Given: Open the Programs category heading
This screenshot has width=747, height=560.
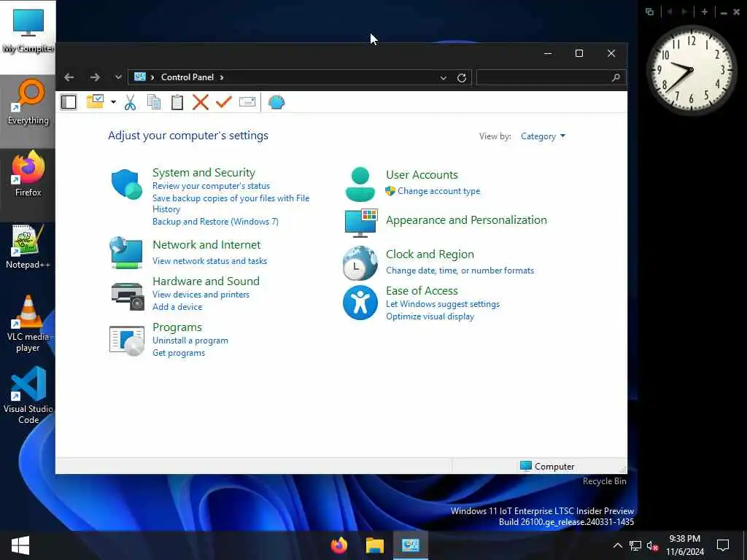Looking at the screenshot, I should (x=177, y=327).
